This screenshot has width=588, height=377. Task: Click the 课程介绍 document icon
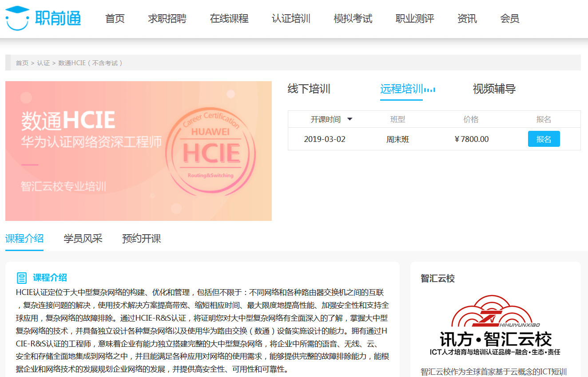pyautogui.click(x=21, y=278)
